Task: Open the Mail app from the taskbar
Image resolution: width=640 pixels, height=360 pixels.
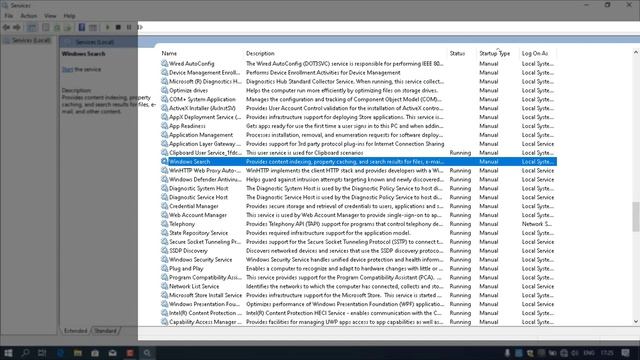Action: click(112, 353)
